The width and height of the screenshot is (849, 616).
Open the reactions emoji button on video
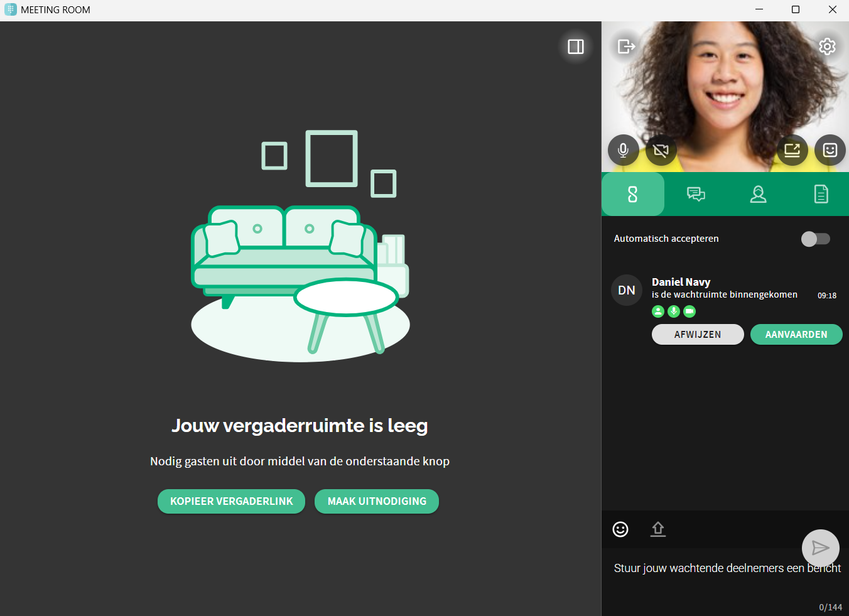pyautogui.click(x=830, y=151)
